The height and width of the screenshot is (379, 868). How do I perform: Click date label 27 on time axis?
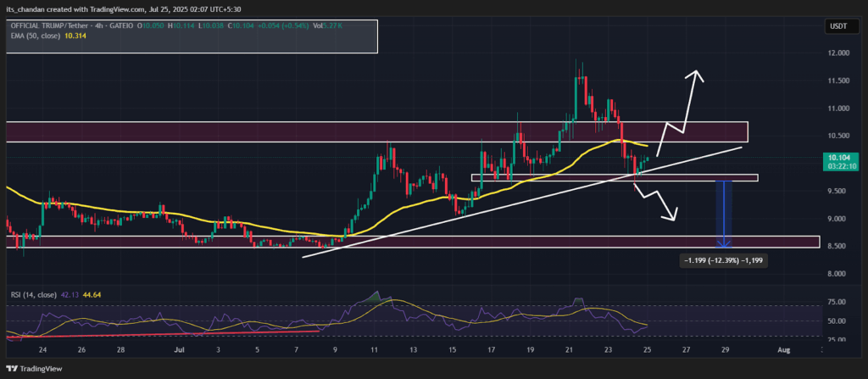pos(687,350)
